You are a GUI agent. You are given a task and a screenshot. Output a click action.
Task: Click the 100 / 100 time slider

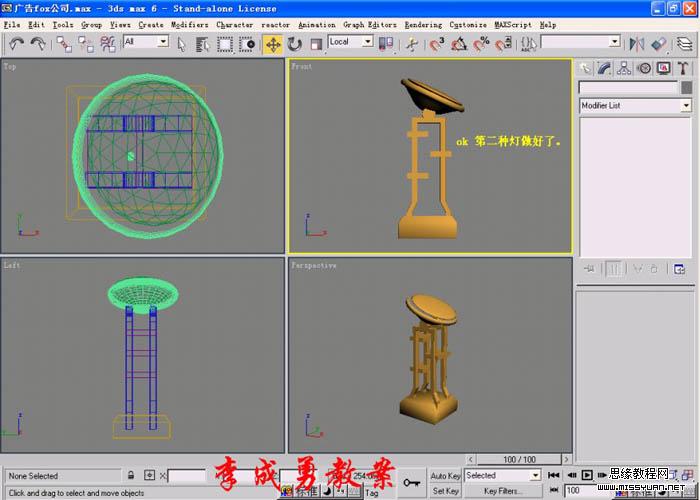pyautogui.click(x=518, y=459)
